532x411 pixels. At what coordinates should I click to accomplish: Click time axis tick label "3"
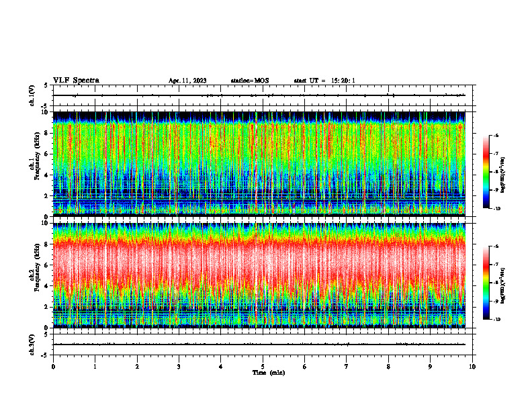(179, 367)
